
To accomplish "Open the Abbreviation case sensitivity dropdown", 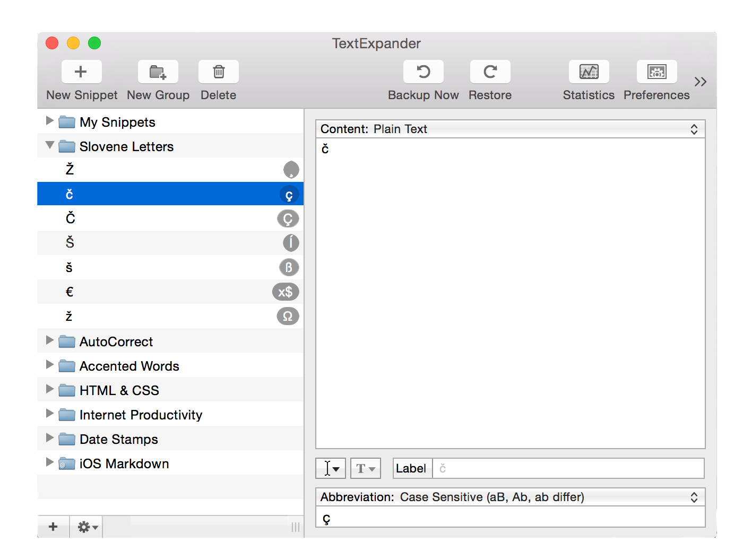I will pyautogui.click(x=509, y=497).
